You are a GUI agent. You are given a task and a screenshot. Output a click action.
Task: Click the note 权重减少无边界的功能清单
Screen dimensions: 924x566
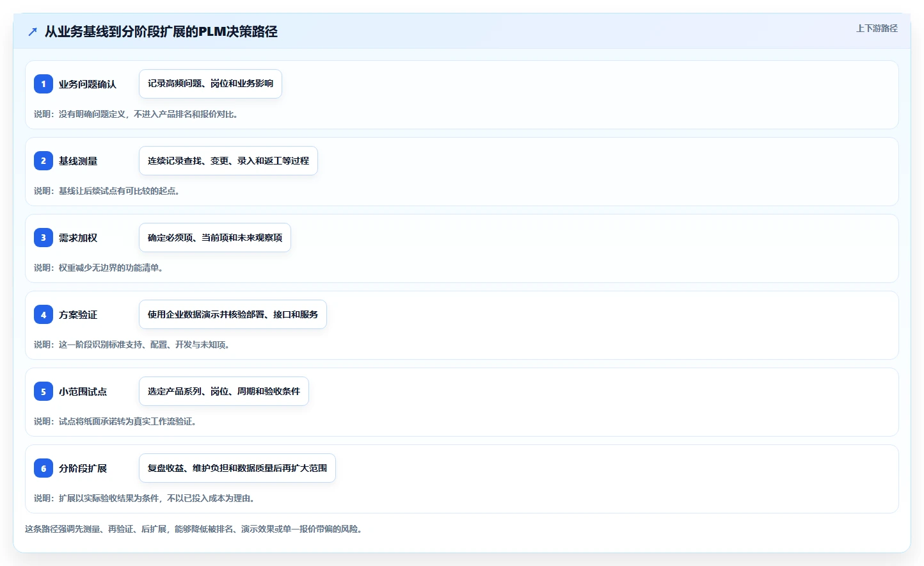[99, 268]
